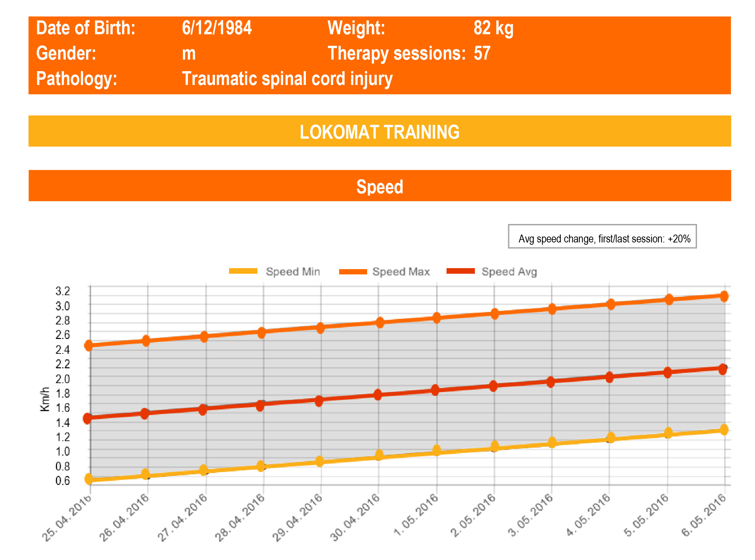Select Speed Max point on 6.05.2016
Viewport: 755px width, 560px height.
point(724,296)
